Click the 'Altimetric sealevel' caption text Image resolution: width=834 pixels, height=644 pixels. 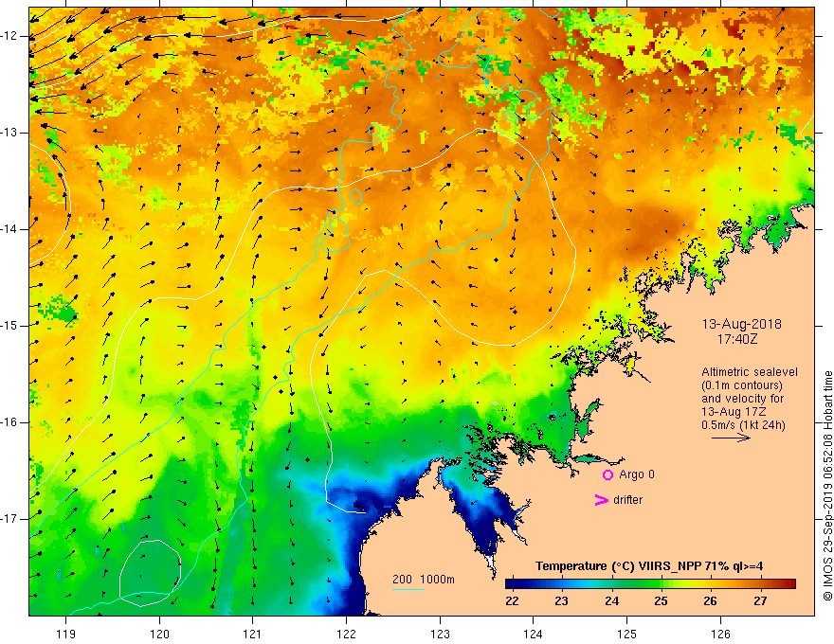coord(750,372)
